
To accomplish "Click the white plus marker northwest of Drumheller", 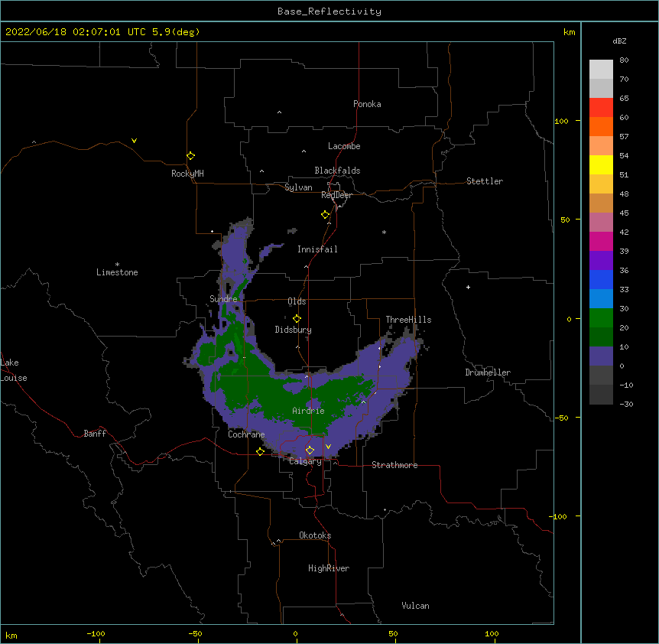I will point(468,287).
